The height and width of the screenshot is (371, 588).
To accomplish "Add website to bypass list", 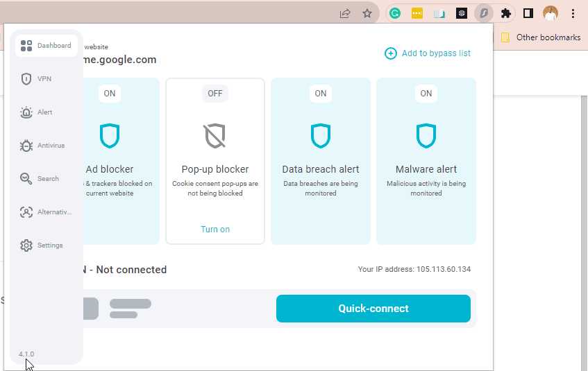I will tap(428, 53).
